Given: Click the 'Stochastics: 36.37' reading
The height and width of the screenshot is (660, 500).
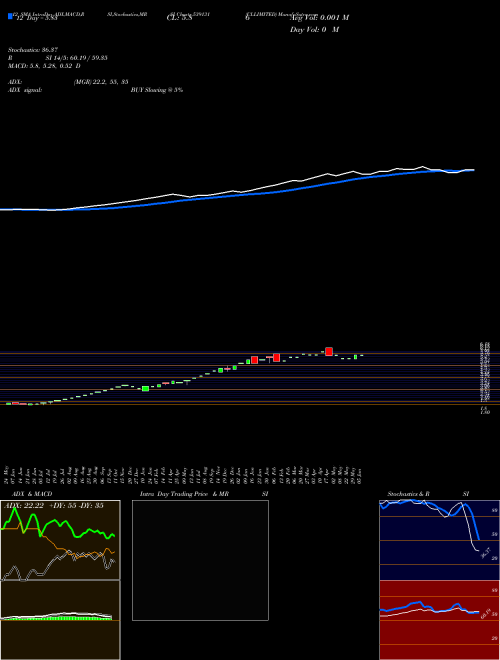Looking at the screenshot, I should click(x=33, y=50).
